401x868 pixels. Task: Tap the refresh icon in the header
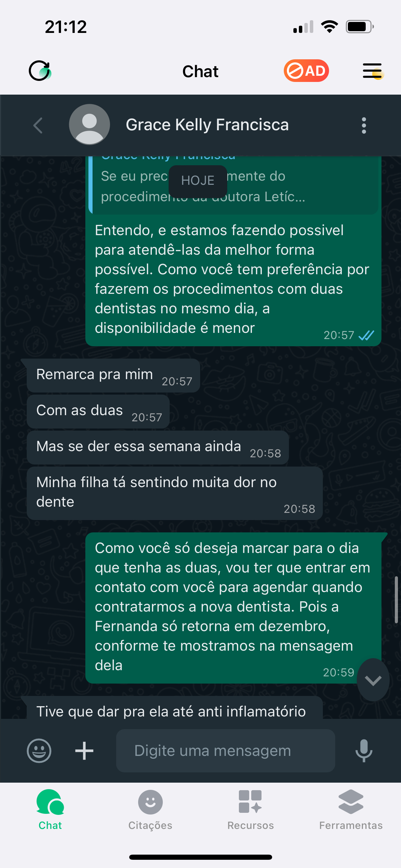point(40,71)
